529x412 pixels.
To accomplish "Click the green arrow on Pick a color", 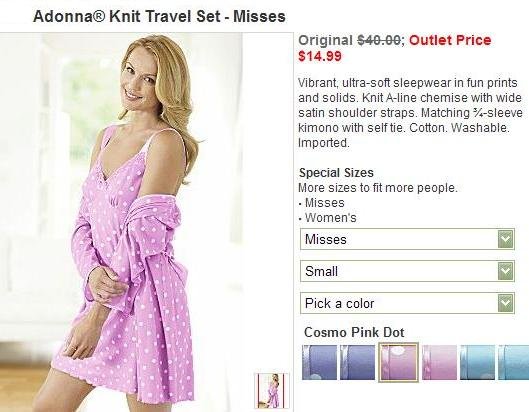I will (x=506, y=303).
